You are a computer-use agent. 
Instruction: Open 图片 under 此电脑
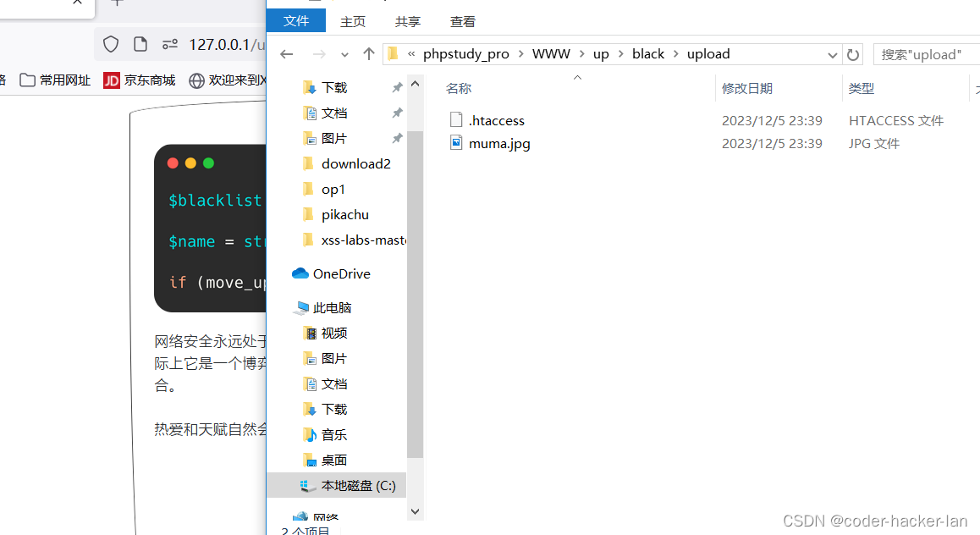[333, 359]
